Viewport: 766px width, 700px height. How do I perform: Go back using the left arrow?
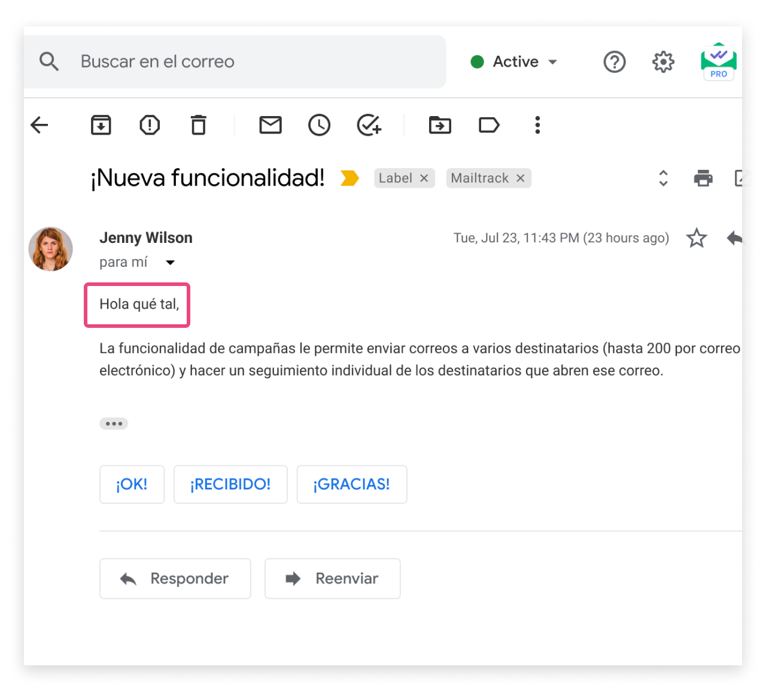pos(39,125)
